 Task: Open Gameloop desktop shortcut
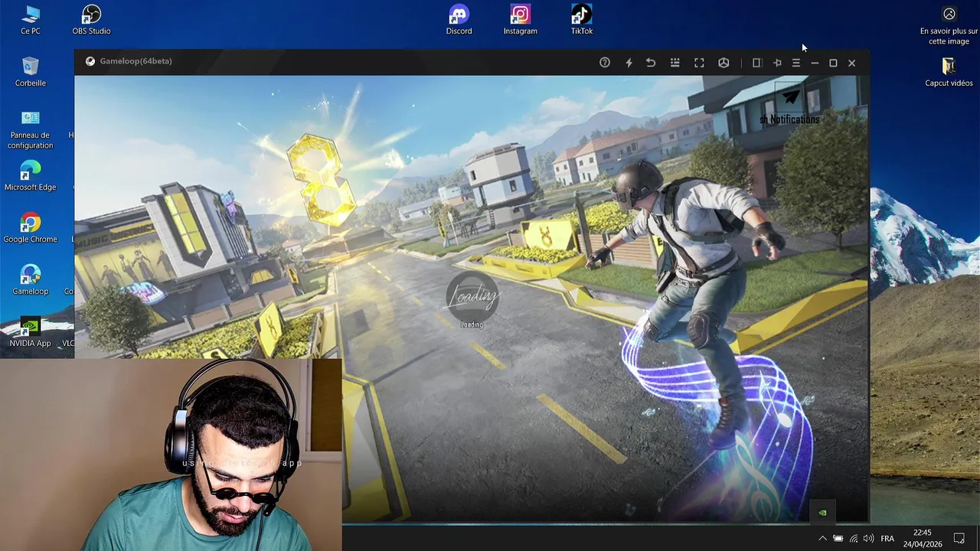[31, 280]
